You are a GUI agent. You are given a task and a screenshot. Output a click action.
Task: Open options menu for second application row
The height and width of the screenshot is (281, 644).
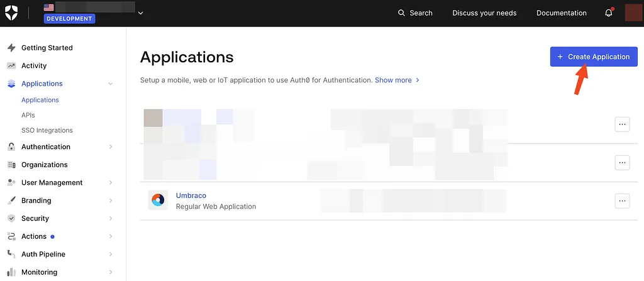(x=622, y=163)
